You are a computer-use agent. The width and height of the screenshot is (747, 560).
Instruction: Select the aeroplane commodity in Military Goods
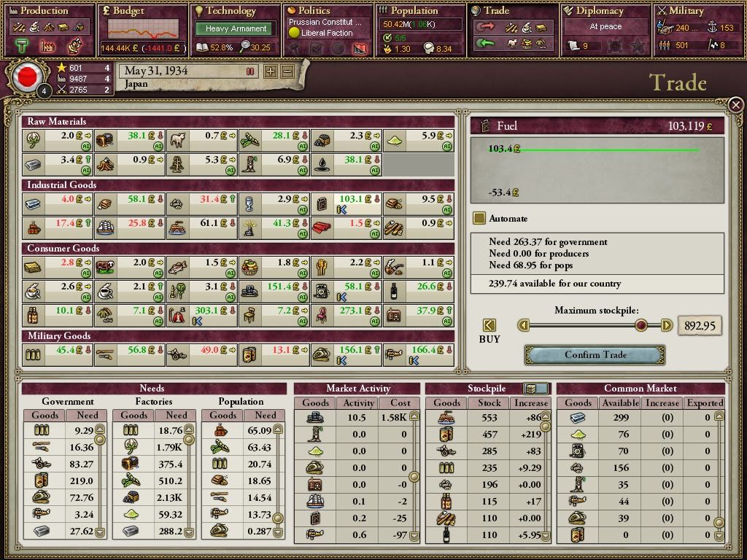(394, 356)
